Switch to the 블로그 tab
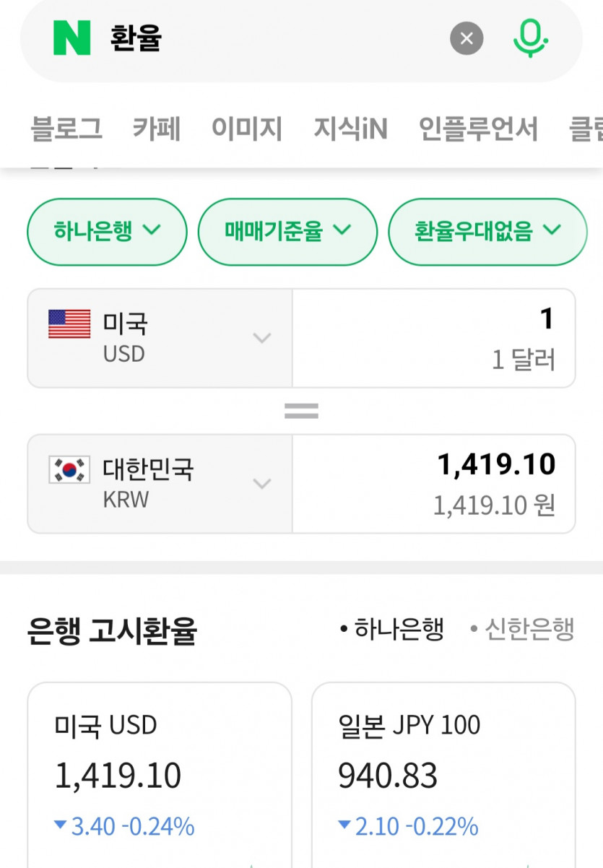Viewport: 603px width, 868px height. [x=66, y=129]
